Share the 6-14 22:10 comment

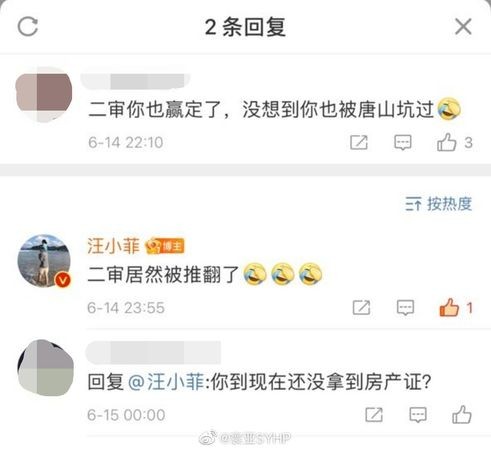359,143
